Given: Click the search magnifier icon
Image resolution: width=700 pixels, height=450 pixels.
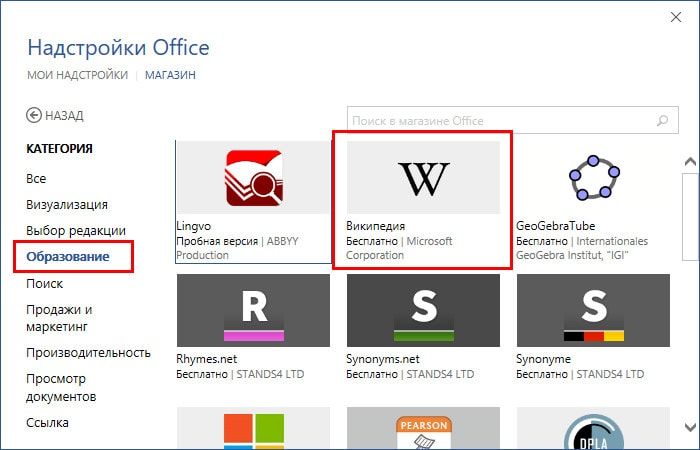Looking at the screenshot, I should pyautogui.click(x=661, y=120).
